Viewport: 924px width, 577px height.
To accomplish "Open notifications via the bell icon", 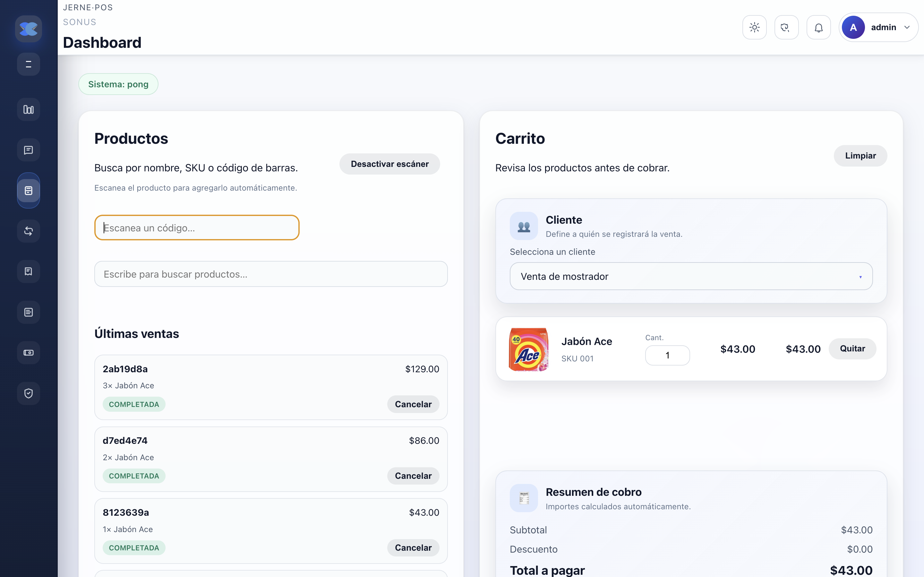I will [x=818, y=27].
